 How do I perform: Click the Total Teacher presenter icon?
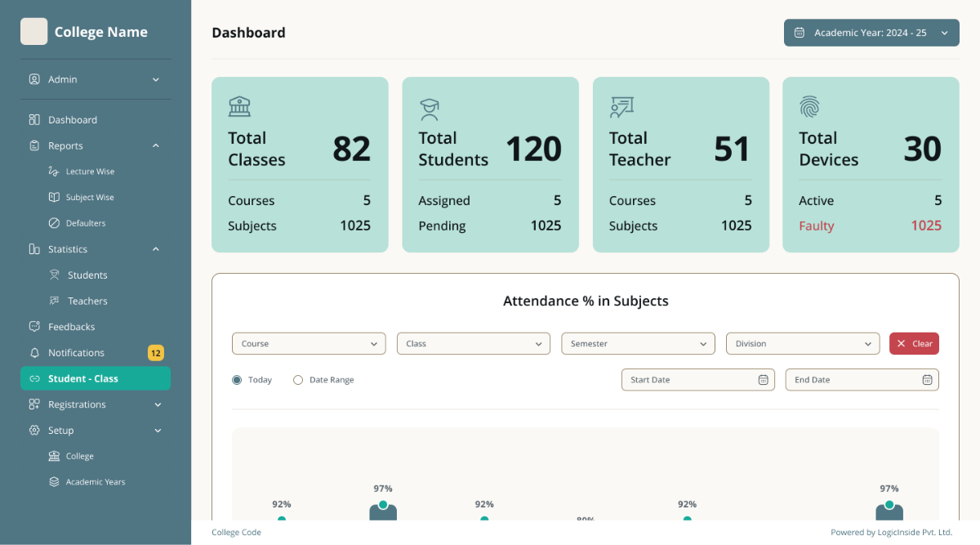click(621, 107)
